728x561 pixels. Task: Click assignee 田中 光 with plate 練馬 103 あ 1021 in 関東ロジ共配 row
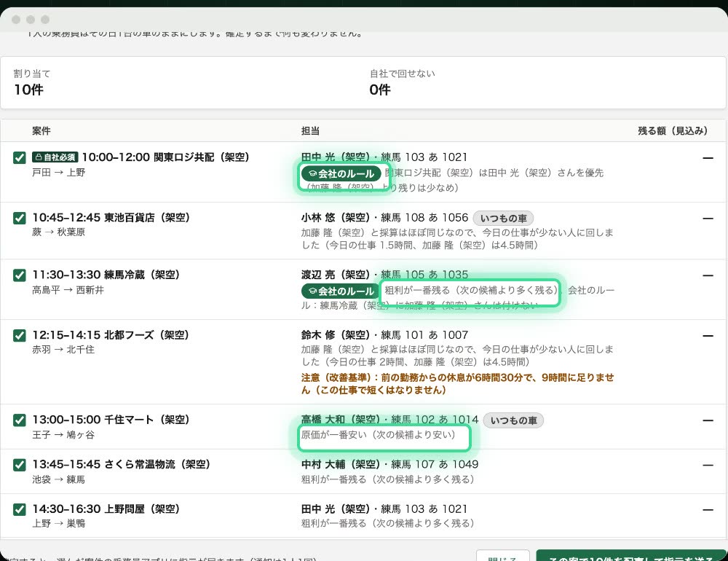click(x=384, y=157)
